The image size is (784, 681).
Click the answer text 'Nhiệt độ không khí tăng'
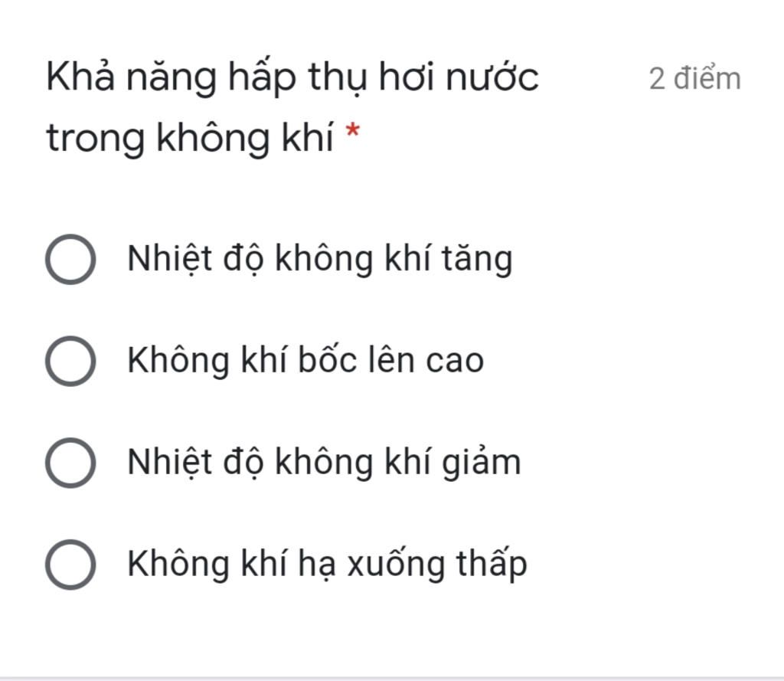tap(320, 259)
